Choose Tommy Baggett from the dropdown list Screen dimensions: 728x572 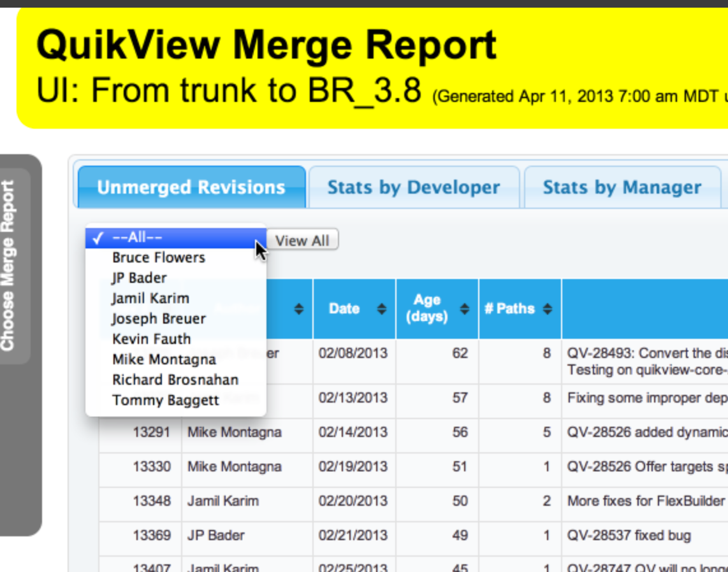coord(176,401)
